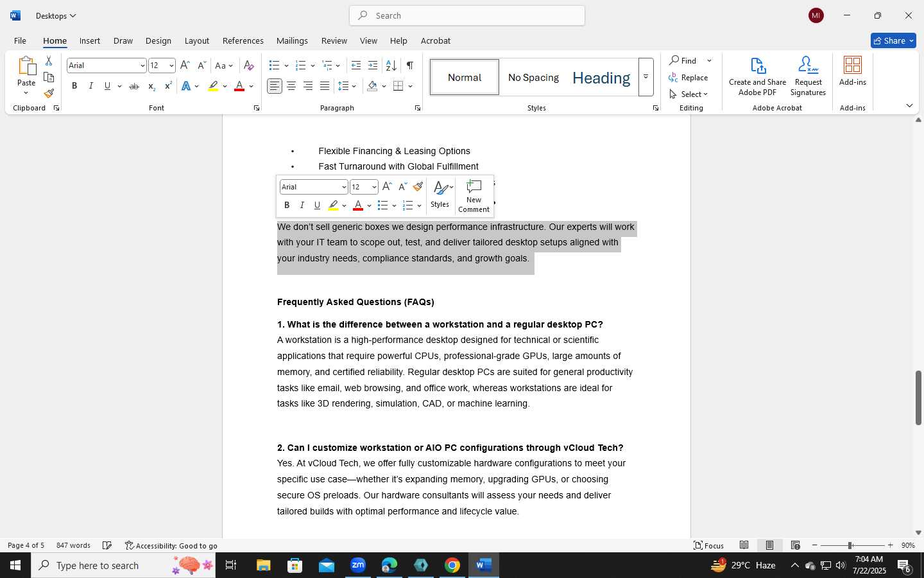Sort the selected paragraphs

(x=391, y=65)
